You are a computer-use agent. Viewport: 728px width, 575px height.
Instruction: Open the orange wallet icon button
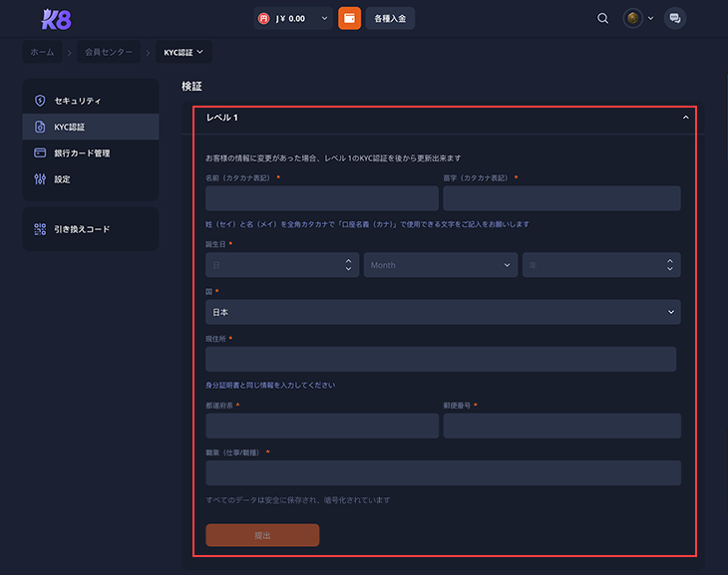coord(349,19)
